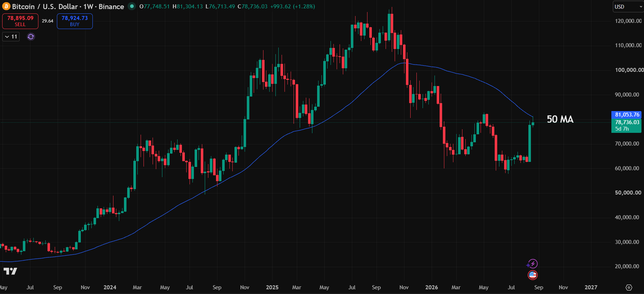
Task: Open the purple lightning bolt icon
Action: pos(532,264)
